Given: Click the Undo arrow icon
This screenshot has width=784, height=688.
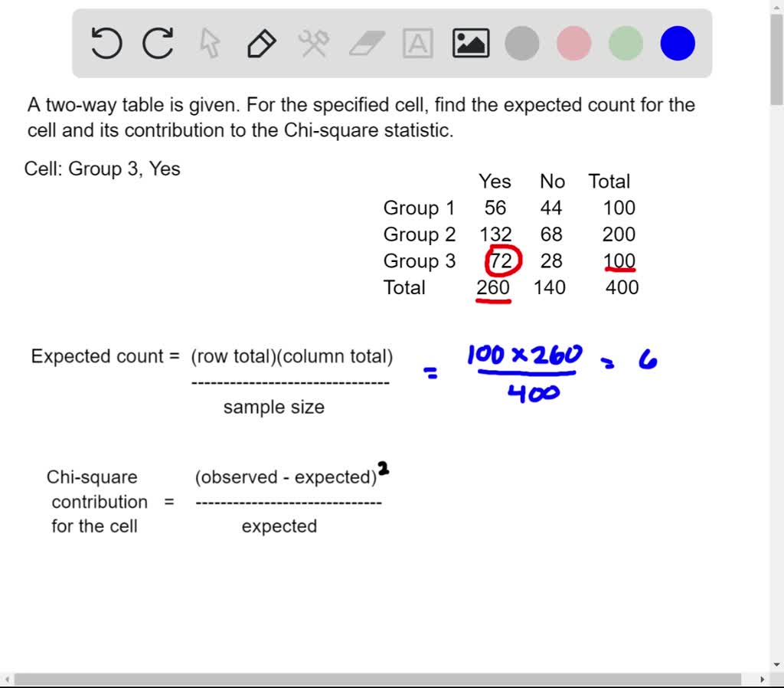Looking at the screenshot, I should coord(106,43).
